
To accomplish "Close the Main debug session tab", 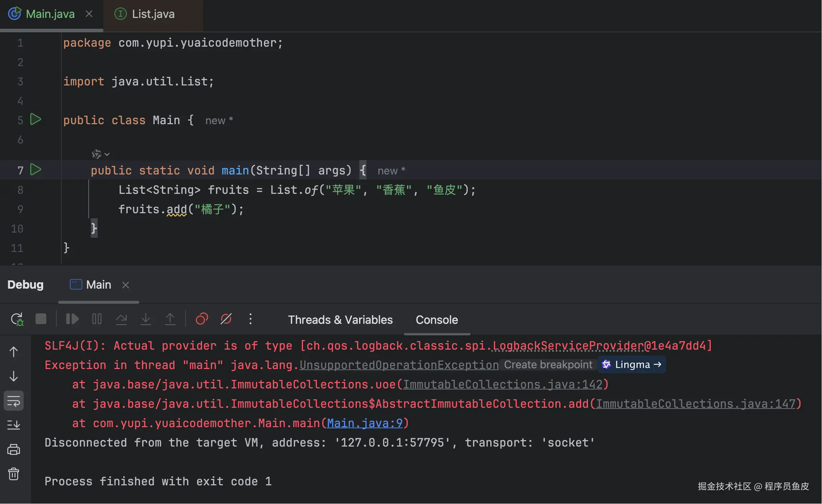I will pyautogui.click(x=126, y=285).
